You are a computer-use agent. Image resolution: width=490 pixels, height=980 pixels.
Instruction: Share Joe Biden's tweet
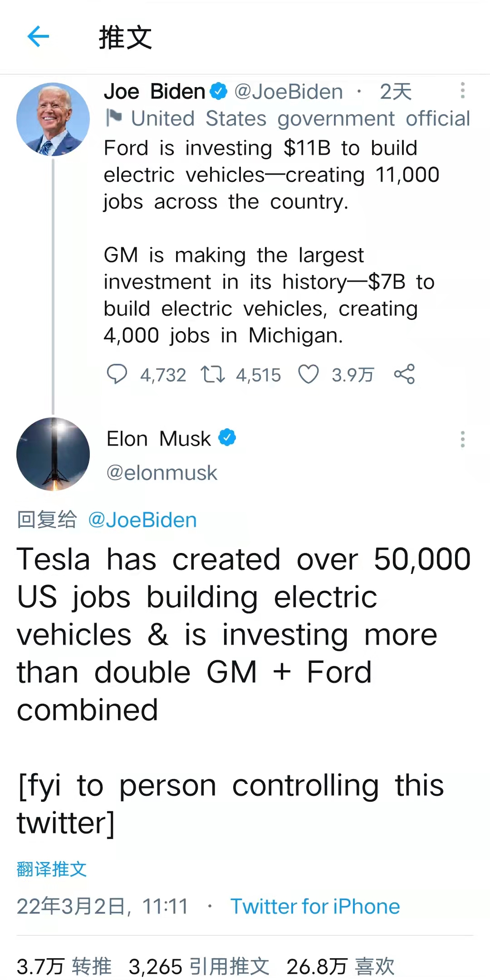click(404, 374)
